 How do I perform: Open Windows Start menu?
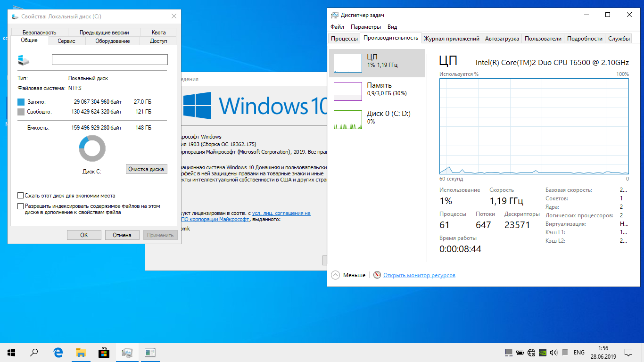(11, 352)
